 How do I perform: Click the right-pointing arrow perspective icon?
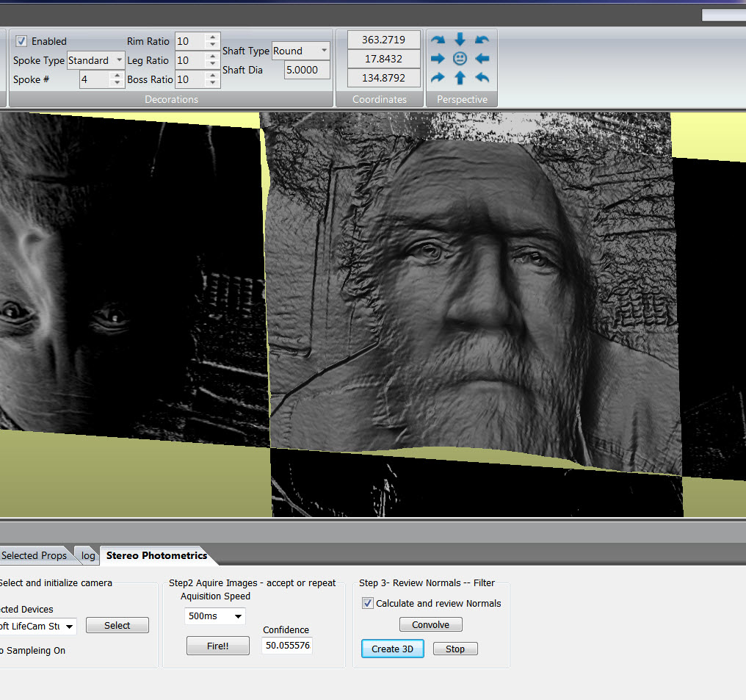(438, 59)
